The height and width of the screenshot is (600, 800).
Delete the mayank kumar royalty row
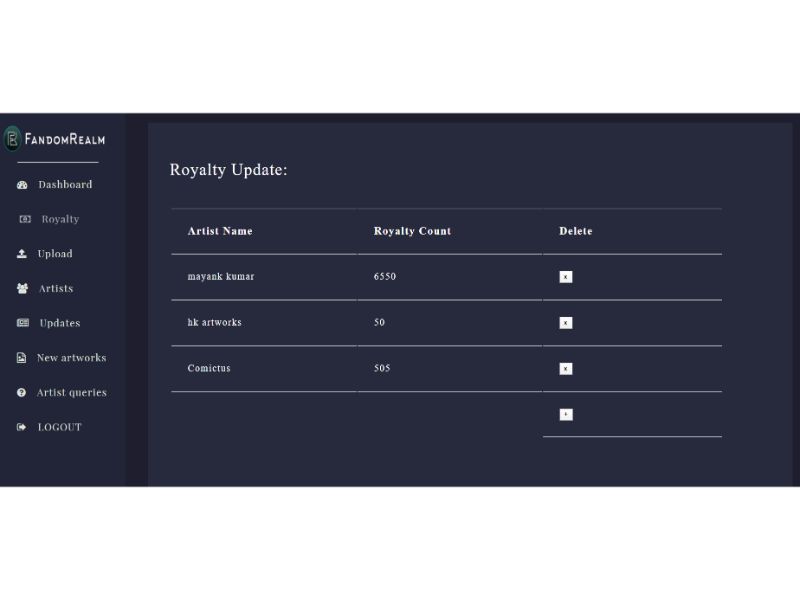coord(566,277)
